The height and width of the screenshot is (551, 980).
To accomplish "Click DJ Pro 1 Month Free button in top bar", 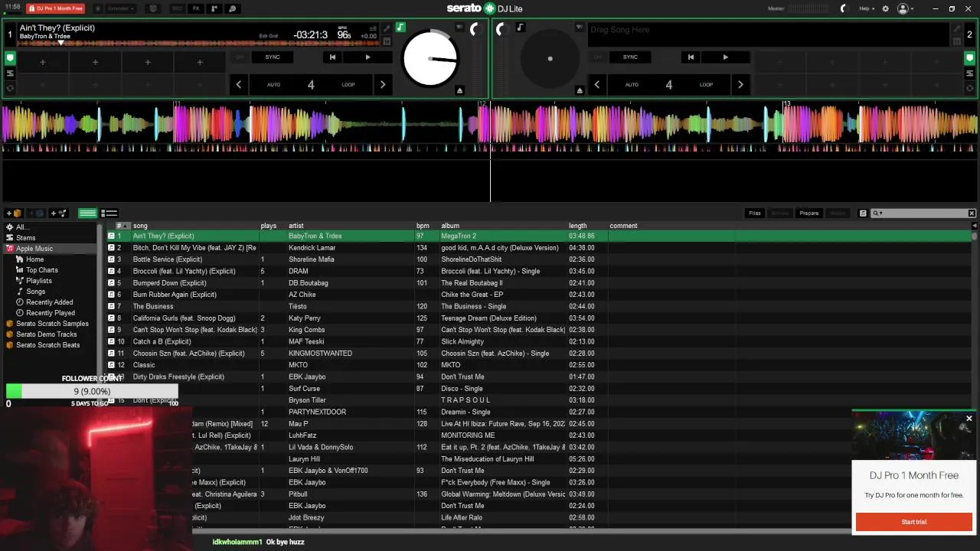I will pos(55,8).
